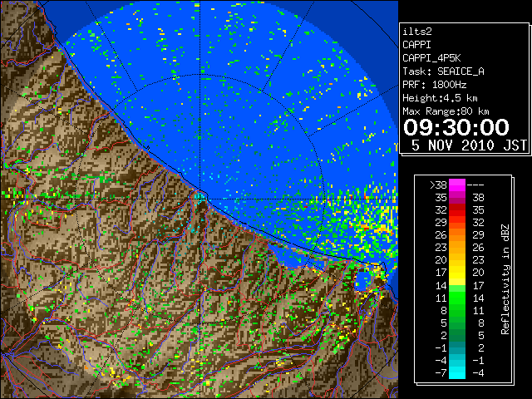The width and height of the screenshot is (532, 399).
Task: Click the magenta >38 dBZ legend swatch
Action: pos(457,185)
